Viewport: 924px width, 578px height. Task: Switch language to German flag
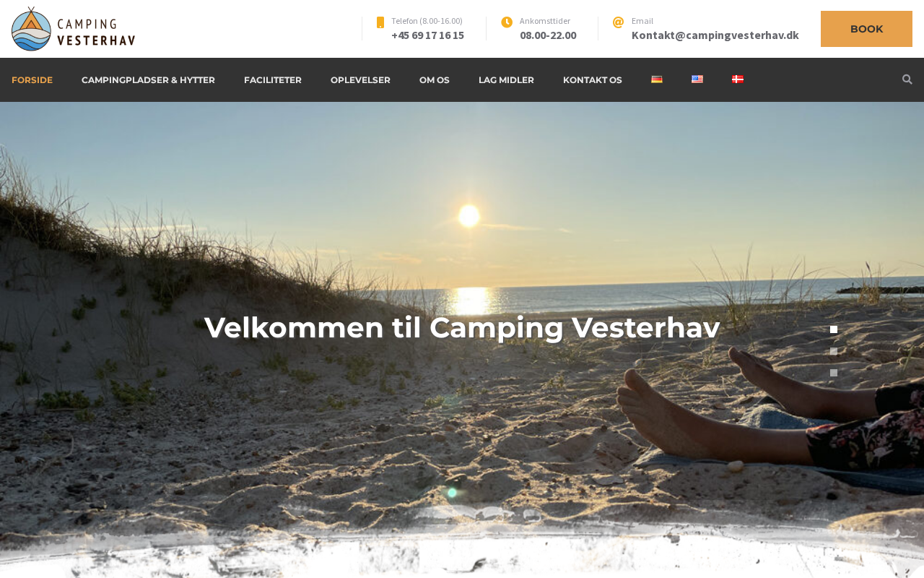pyautogui.click(x=657, y=79)
